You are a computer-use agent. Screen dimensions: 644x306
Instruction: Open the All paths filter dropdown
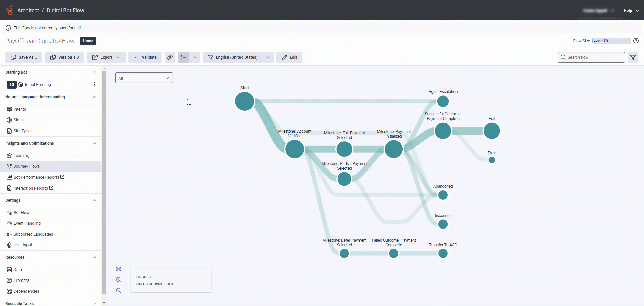[144, 78]
